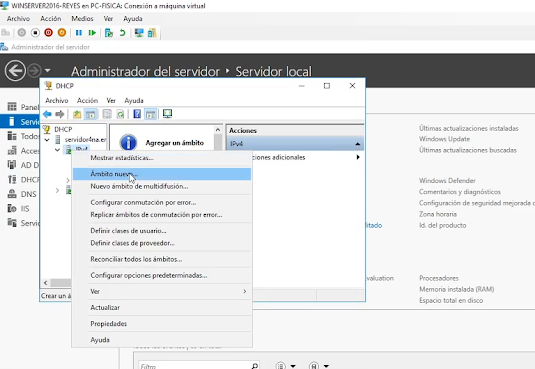Open the VM connection Acción menu
The width and height of the screenshot is (535, 369).
click(x=51, y=18)
